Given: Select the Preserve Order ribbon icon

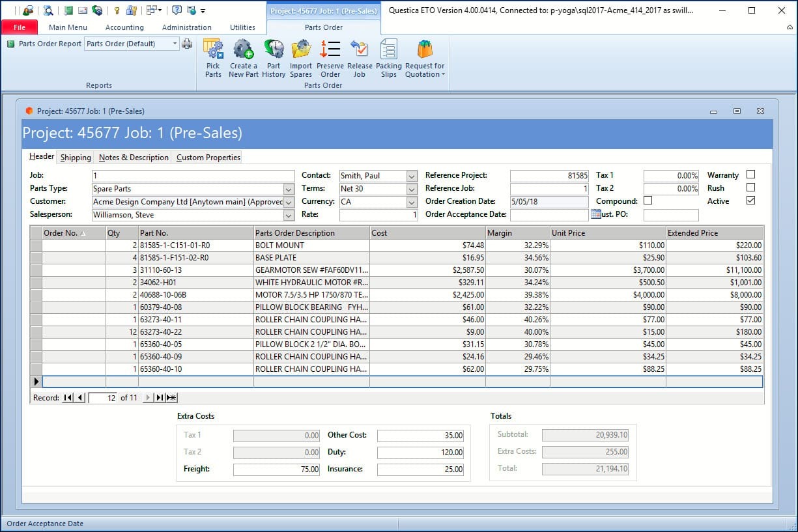Looking at the screenshot, I should pyautogui.click(x=330, y=57).
